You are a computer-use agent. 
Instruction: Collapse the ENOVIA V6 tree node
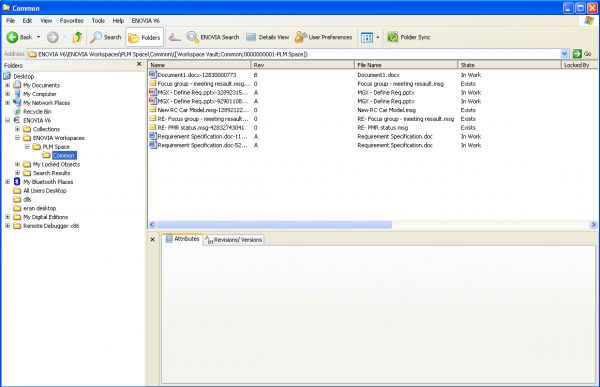coord(7,120)
